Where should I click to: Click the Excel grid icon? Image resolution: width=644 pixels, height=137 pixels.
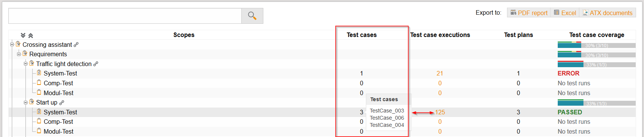pos(557,12)
